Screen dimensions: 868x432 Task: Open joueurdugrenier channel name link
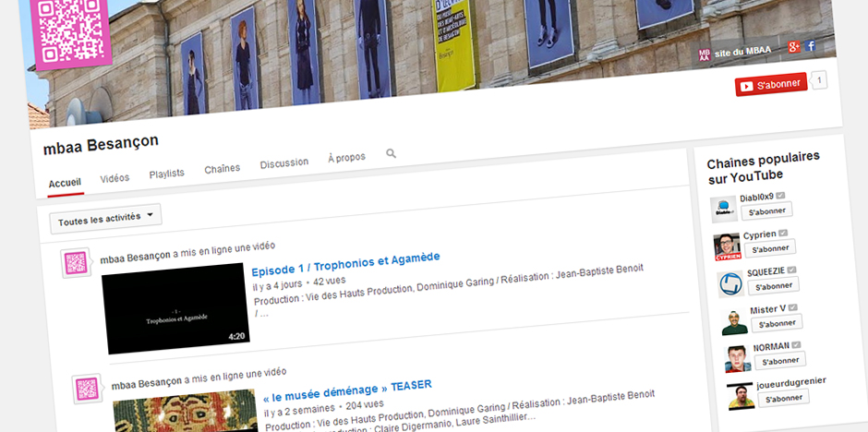point(791,383)
